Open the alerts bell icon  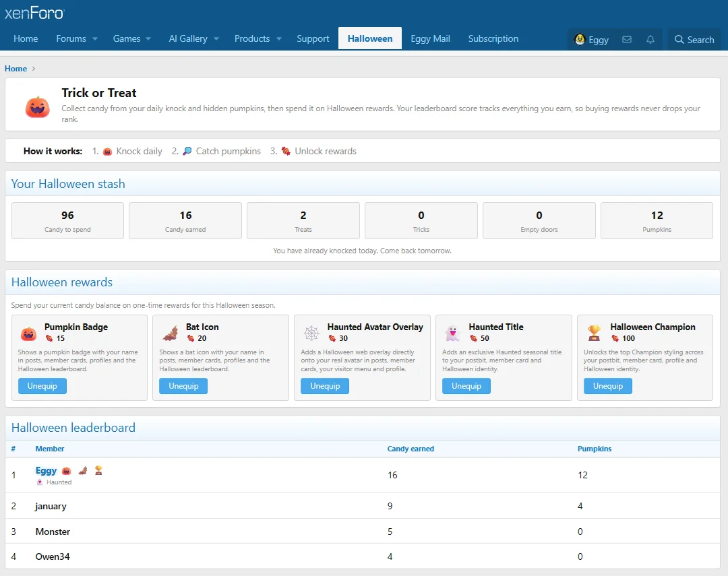650,40
